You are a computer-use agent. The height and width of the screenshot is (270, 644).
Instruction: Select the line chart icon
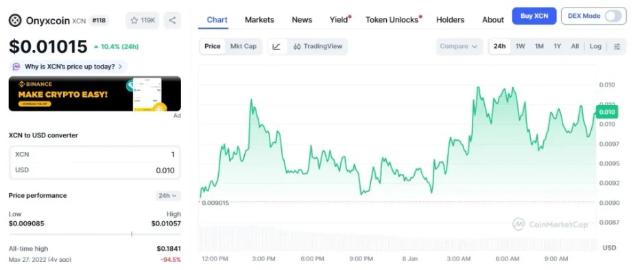pyautogui.click(x=276, y=47)
